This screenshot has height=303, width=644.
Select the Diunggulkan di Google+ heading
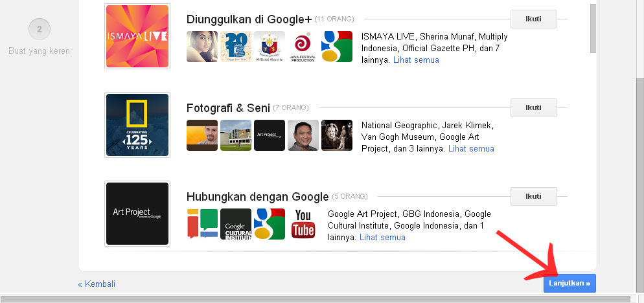point(249,19)
